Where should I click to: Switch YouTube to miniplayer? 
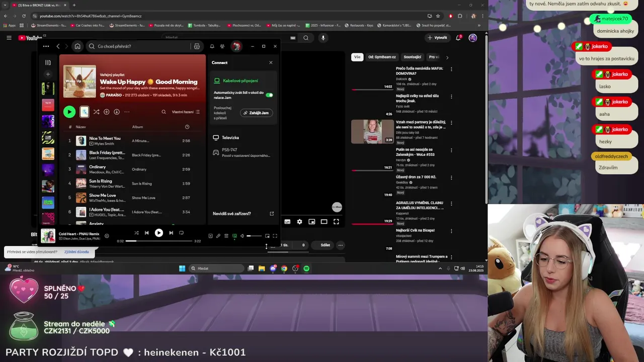pyautogui.click(x=312, y=222)
